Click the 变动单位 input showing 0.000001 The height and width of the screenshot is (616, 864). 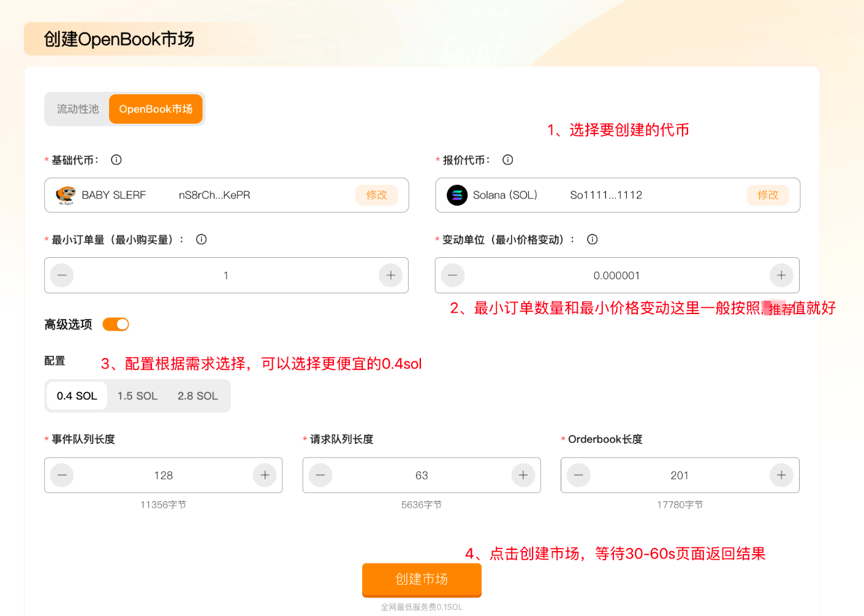[617, 276]
